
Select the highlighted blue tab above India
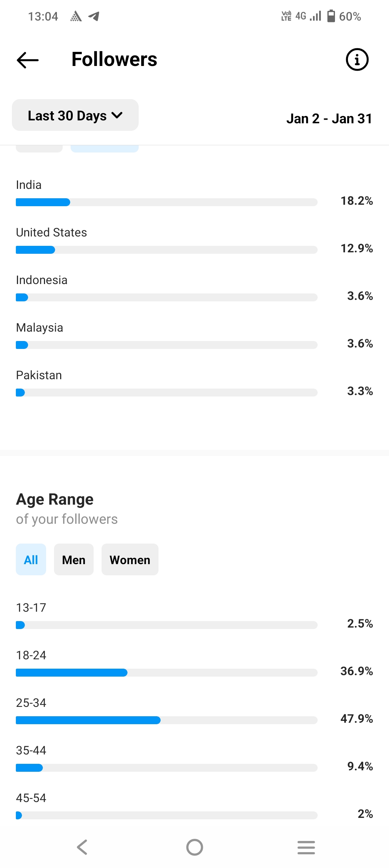coord(104,149)
